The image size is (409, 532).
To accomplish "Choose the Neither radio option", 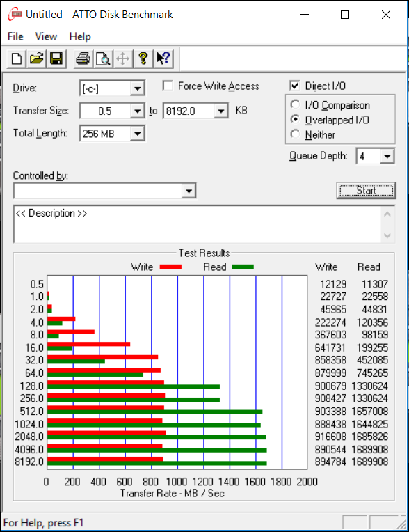I will pos(295,134).
